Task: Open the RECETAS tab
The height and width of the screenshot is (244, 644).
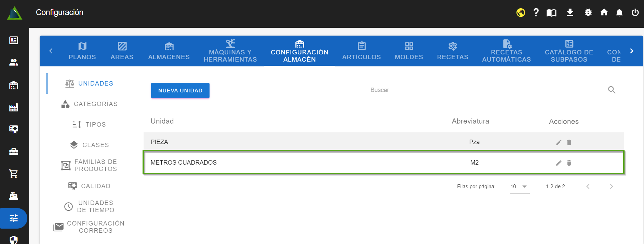Action: pyautogui.click(x=453, y=51)
